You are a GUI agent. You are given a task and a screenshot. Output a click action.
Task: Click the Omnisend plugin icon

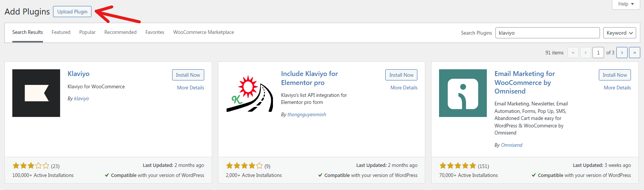pyautogui.click(x=463, y=93)
